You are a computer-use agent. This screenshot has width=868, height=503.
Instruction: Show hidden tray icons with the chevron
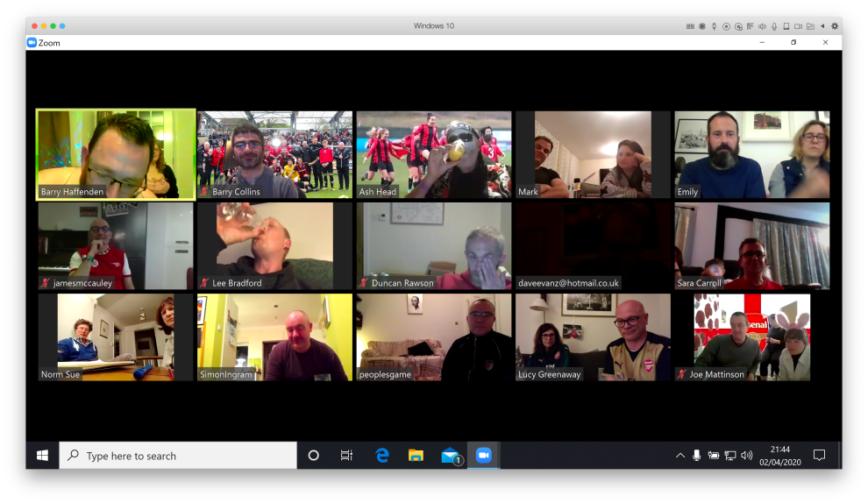click(x=680, y=456)
